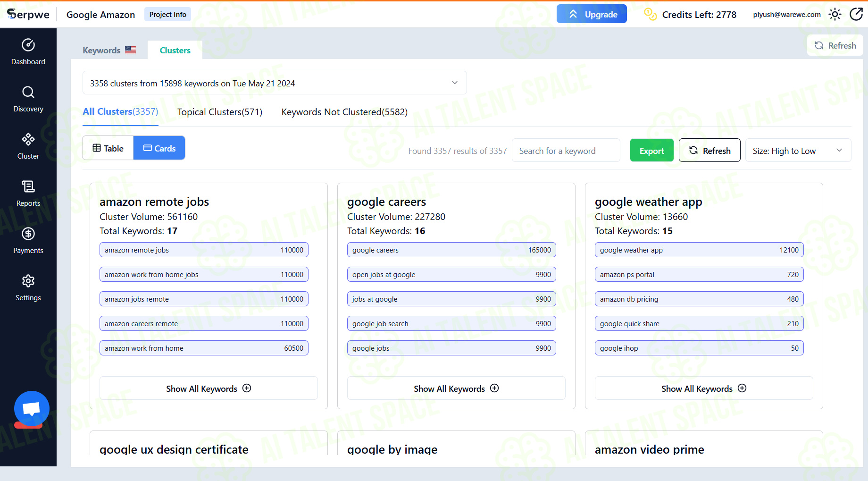
Task: Switch to Table view
Action: (x=108, y=148)
